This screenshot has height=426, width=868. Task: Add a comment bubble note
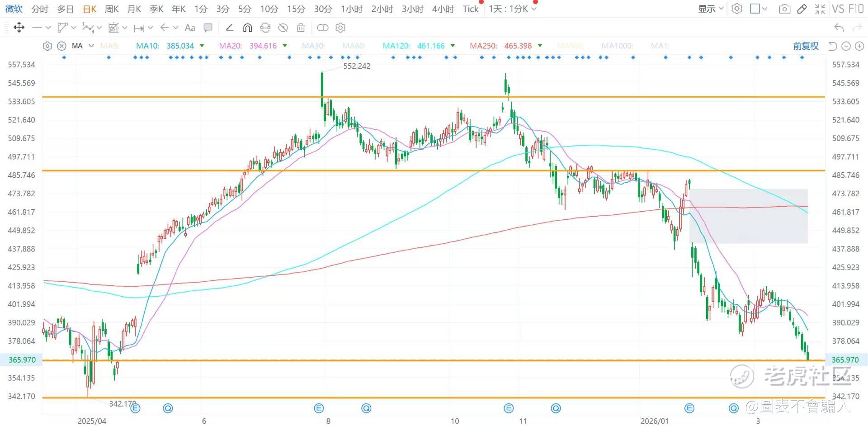pos(208,28)
